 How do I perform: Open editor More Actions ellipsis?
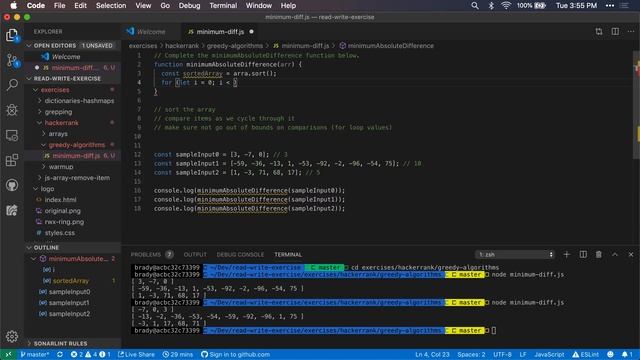(631, 31)
